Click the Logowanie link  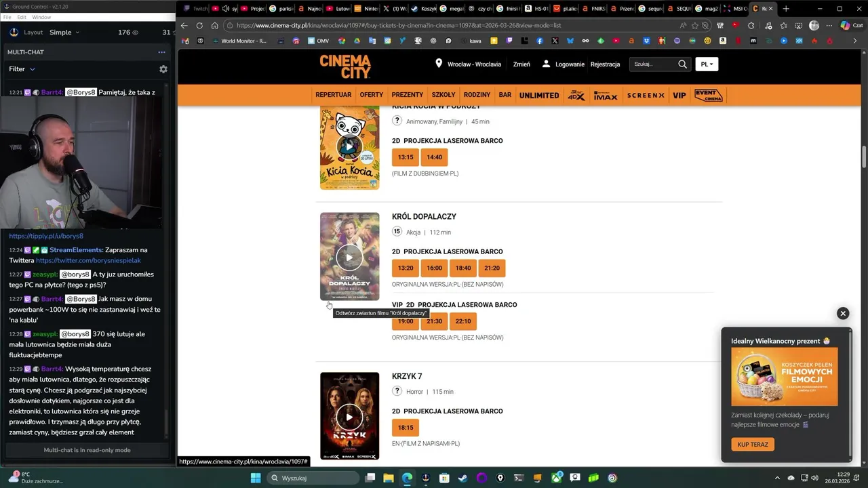click(570, 64)
